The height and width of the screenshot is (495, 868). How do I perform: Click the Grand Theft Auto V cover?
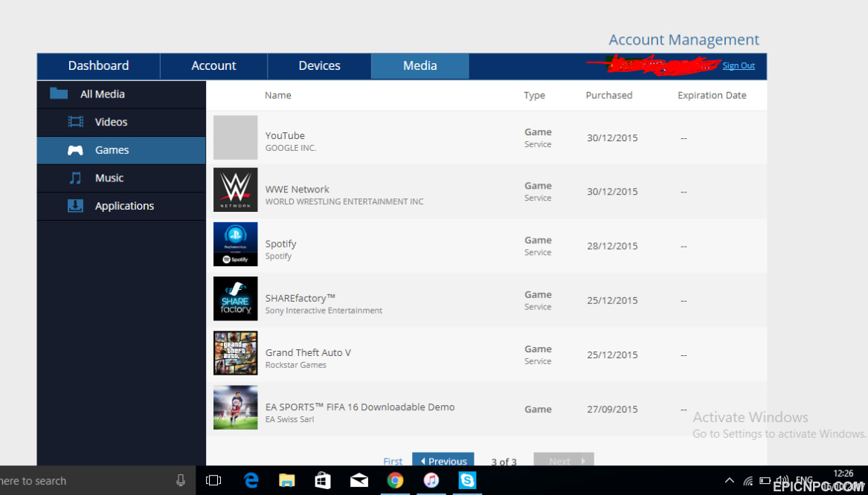(235, 353)
